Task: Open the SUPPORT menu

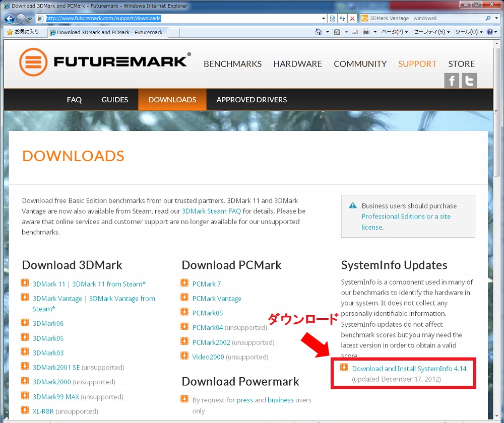Action: 417,64
